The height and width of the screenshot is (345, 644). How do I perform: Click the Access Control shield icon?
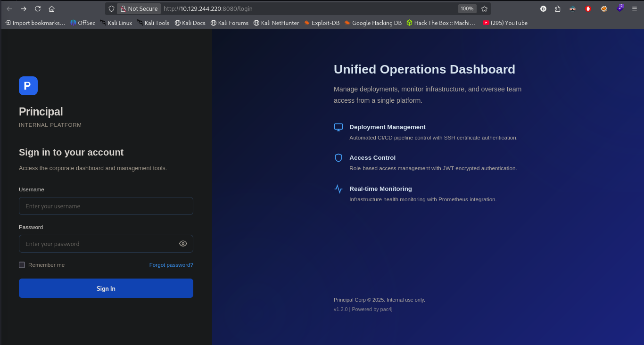tap(339, 158)
